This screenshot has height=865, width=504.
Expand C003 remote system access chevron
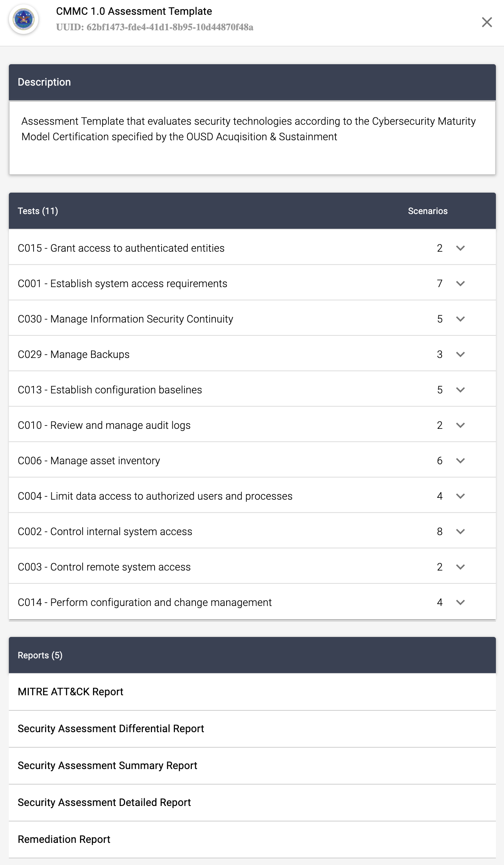[x=460, y=567]
